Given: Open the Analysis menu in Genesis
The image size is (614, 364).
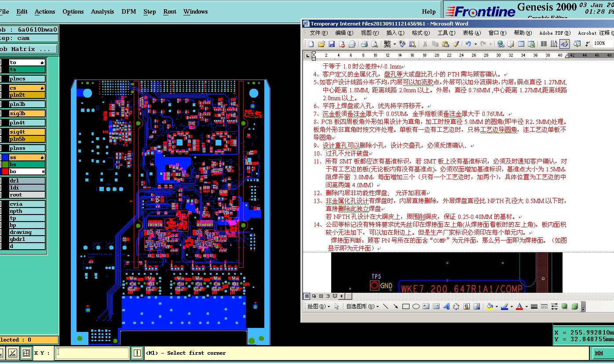Looking at the screenshot, I should (102, 11).
